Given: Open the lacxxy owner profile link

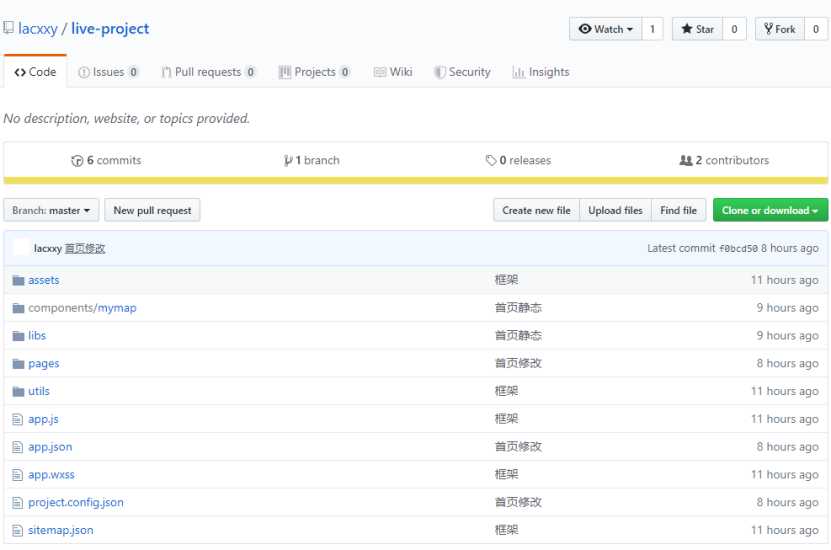Looking at the screenshot, I should click(38, 29).
